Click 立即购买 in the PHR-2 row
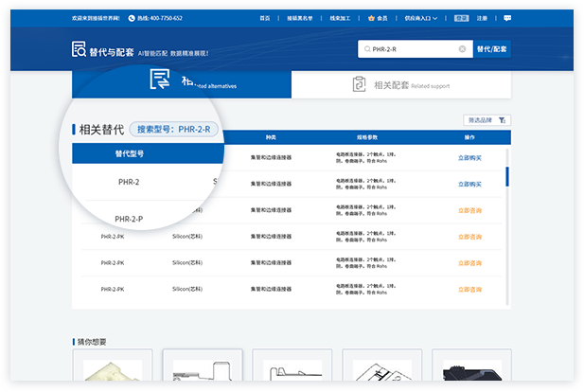584x392 pixels. (x=469, y=184)
